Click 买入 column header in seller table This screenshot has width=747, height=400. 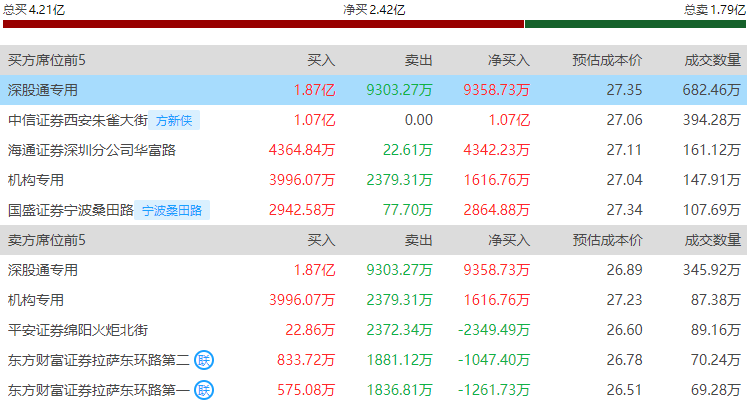coord(321,240)
